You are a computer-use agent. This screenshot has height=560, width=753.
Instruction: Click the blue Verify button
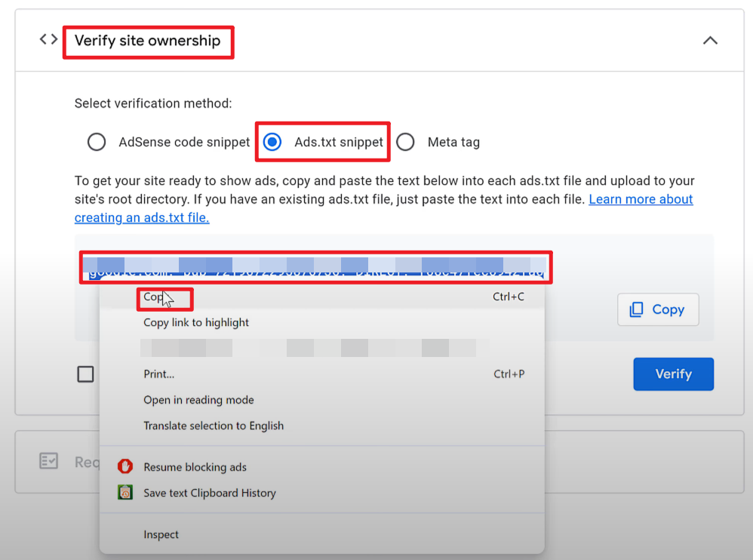pyautogui.click(x=673, y=374)
